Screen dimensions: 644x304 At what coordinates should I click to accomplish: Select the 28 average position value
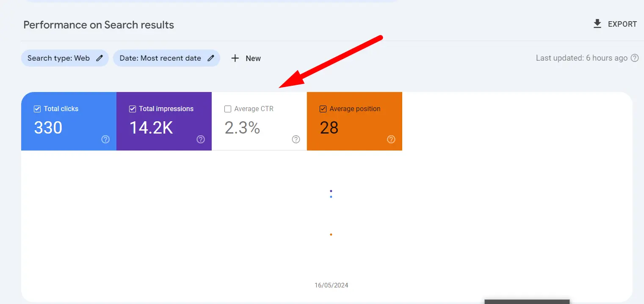329,128
